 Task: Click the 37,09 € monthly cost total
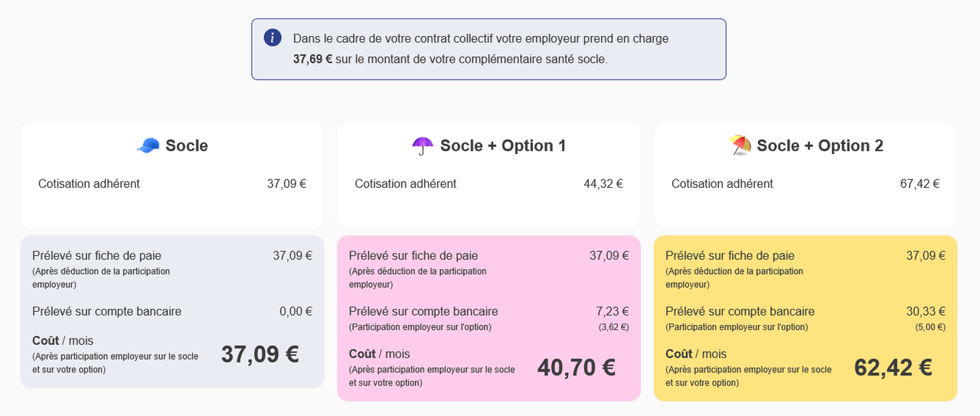pyautogui.click(x=260, y=354)
